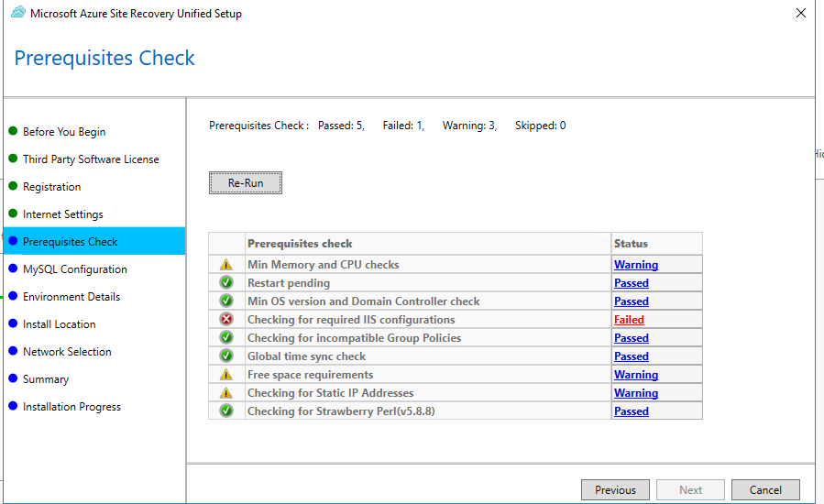Open Passed link for incompatible Group Policies
This screenshot has height=504, width=824.
point(632,338)
